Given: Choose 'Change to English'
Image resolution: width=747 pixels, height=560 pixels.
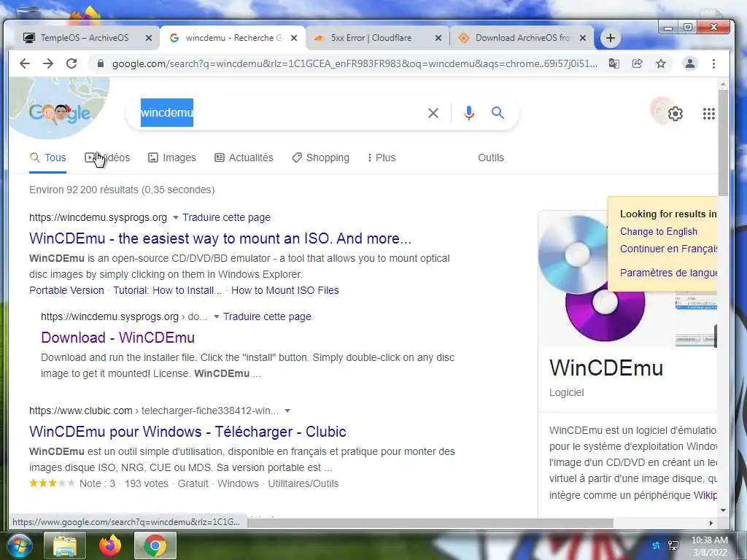Looking at the screenshot, I should pos(659,231).
